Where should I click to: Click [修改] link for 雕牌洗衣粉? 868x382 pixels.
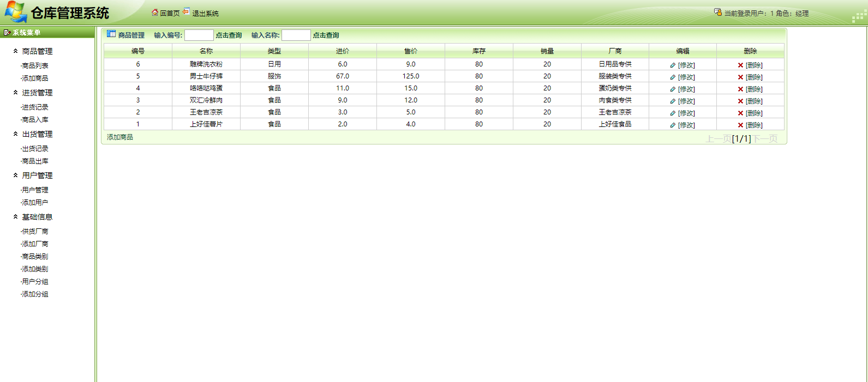tap(686, 65)
